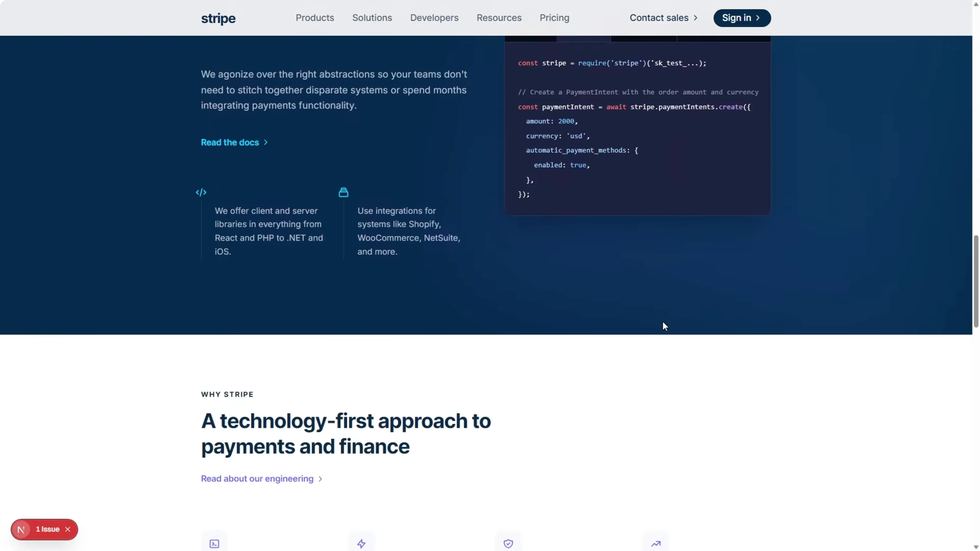Go to Pricing page
Image resolution: width=980 pixels, height=551 pixels.
pyautogui.click(x=554, y=18)
